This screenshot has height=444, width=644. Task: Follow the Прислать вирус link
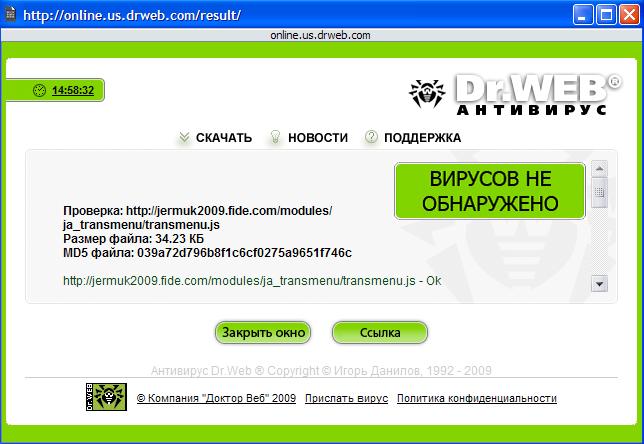(346, 398)
